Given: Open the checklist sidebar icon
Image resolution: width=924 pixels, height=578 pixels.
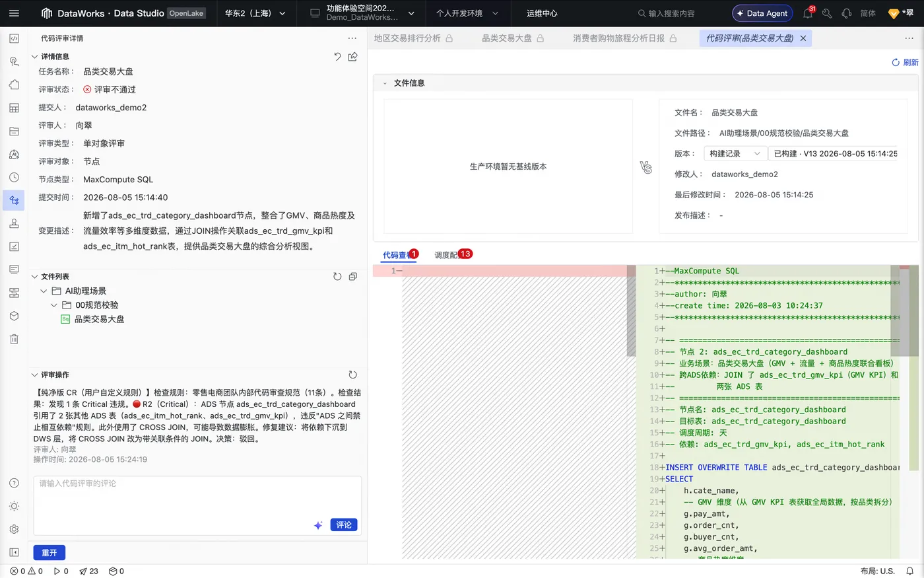Looking at the screenshot, I should click(14, 246).
